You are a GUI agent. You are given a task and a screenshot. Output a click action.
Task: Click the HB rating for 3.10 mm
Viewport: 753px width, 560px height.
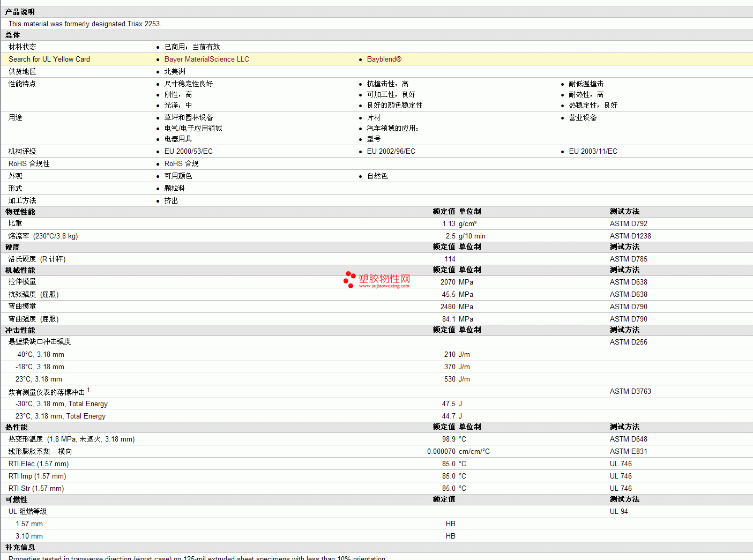pos(450,536)
